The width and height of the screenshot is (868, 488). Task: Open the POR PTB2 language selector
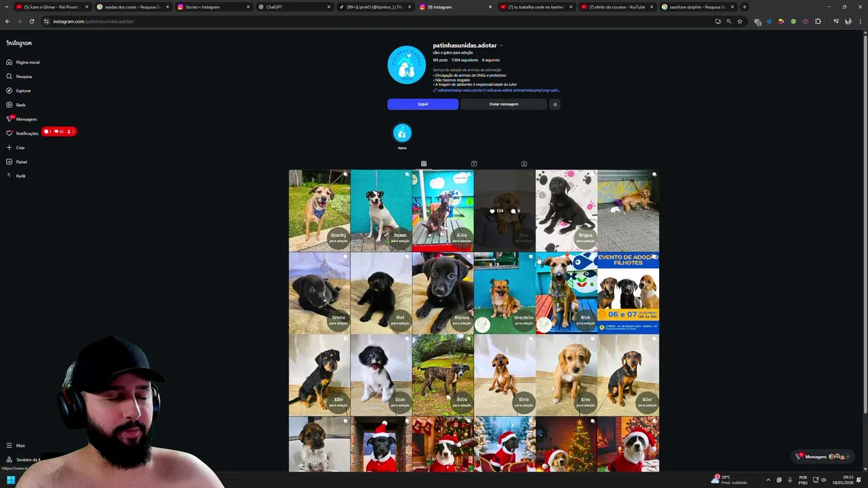pos(803,480)
